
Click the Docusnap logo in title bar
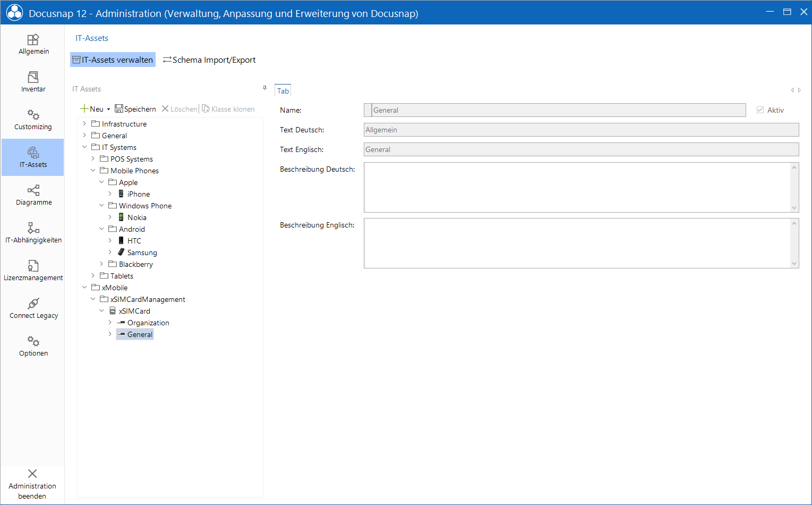14,13
